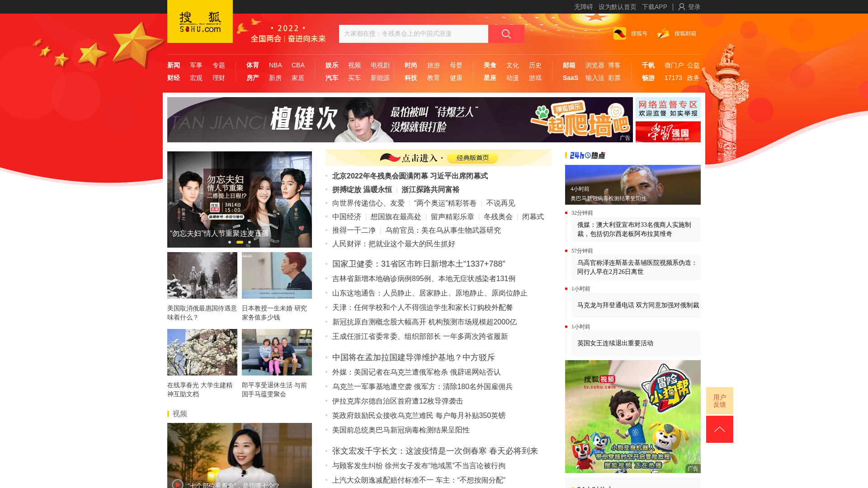The height and width of the screenshot is (488, 868).
Task: Open the 17173 nav link
Action: pyautogui.click(x=673, y=78)
